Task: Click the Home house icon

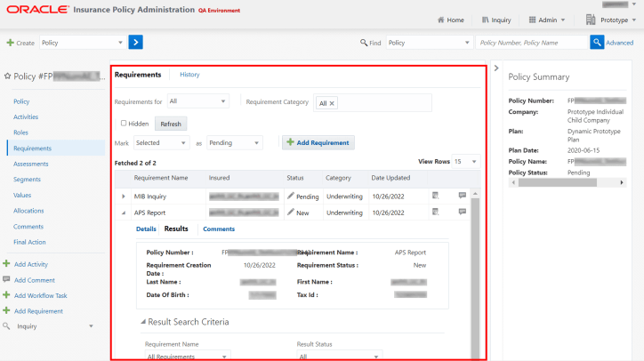Action: click(x=440, y=20)
